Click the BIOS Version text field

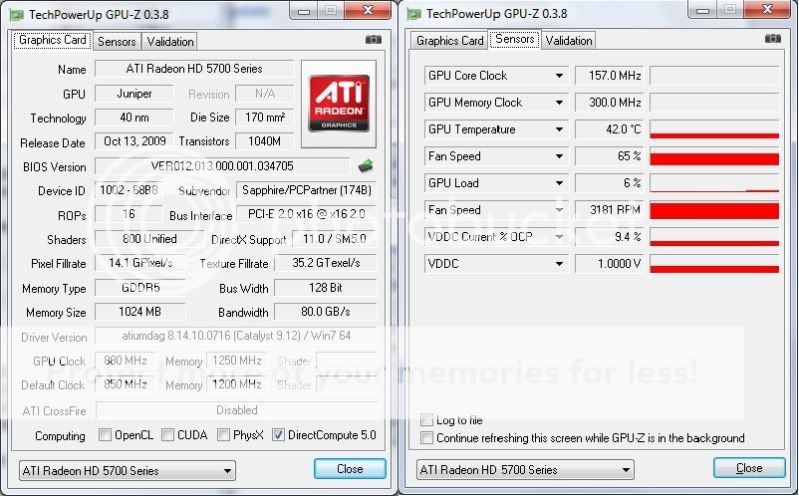[223, 166]
